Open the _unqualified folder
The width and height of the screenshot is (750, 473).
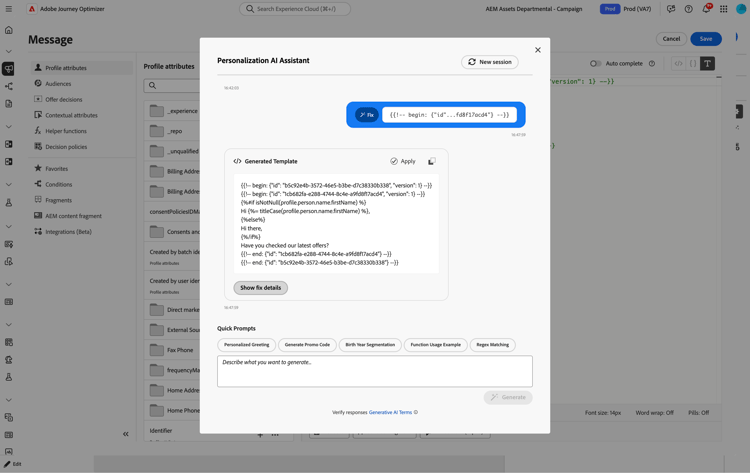coord(172,151)
